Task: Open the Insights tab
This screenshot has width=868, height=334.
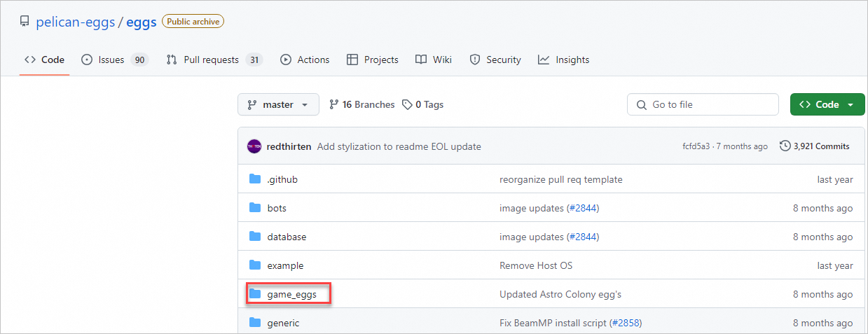Action: click(x=564, y=60)
